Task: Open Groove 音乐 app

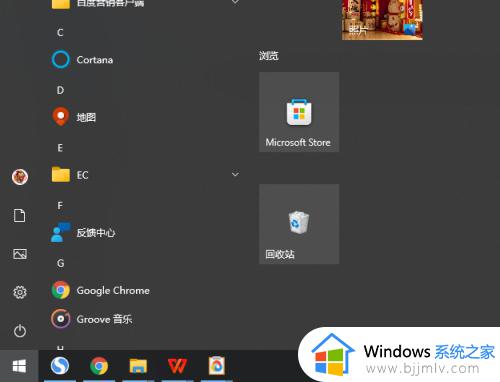Action: pyautogui.click(x=143, y=319)
